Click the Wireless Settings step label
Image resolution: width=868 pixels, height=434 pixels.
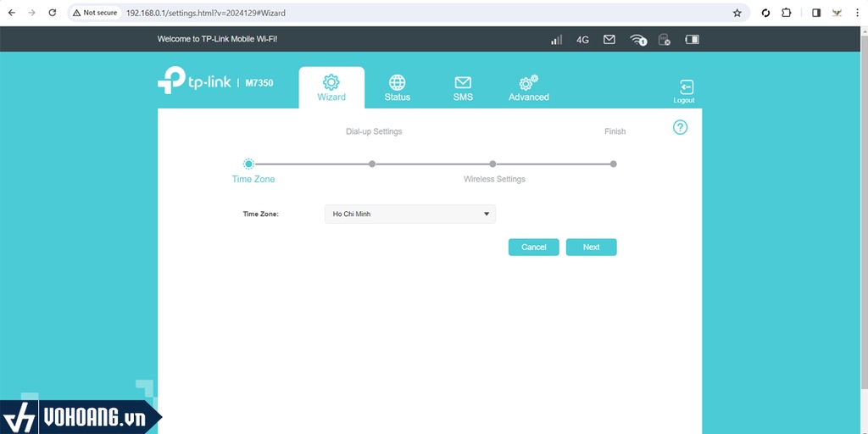[494, 180]
